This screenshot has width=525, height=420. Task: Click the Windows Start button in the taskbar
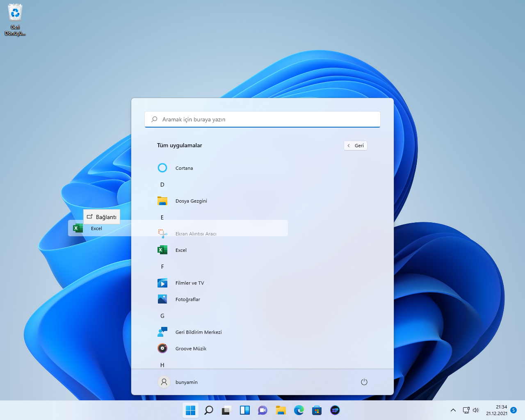pos(190,410)
